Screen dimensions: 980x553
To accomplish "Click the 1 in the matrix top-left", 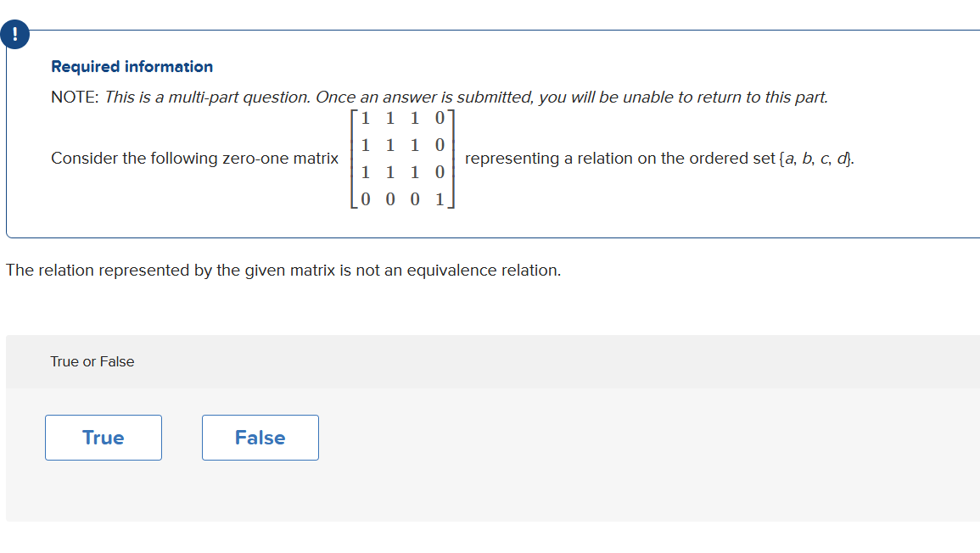I will pos(364,118).
